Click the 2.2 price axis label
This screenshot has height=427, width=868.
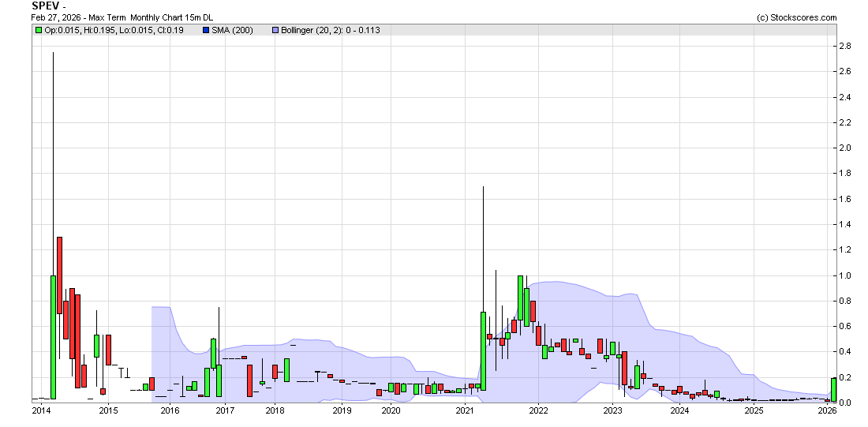pos(845,123)
